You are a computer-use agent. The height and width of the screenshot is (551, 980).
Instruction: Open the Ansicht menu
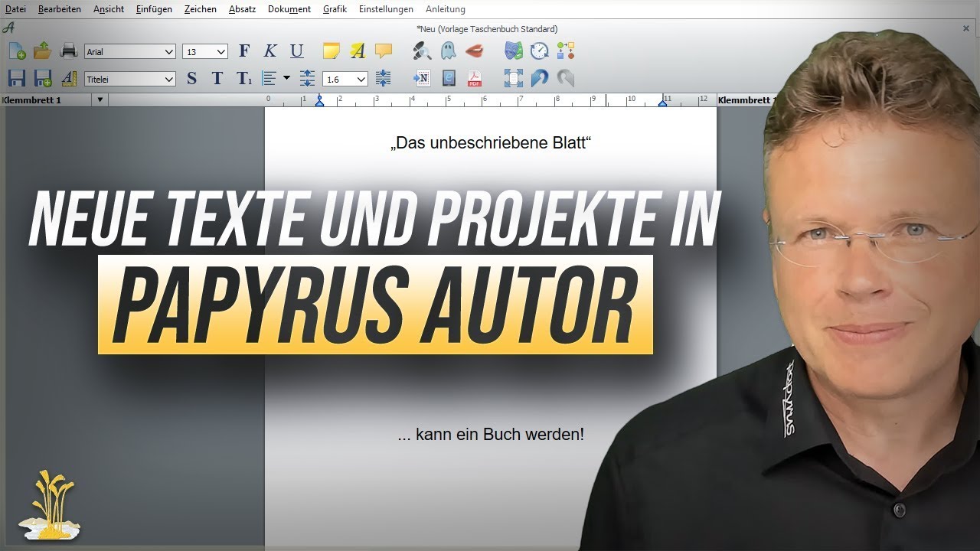109,9
